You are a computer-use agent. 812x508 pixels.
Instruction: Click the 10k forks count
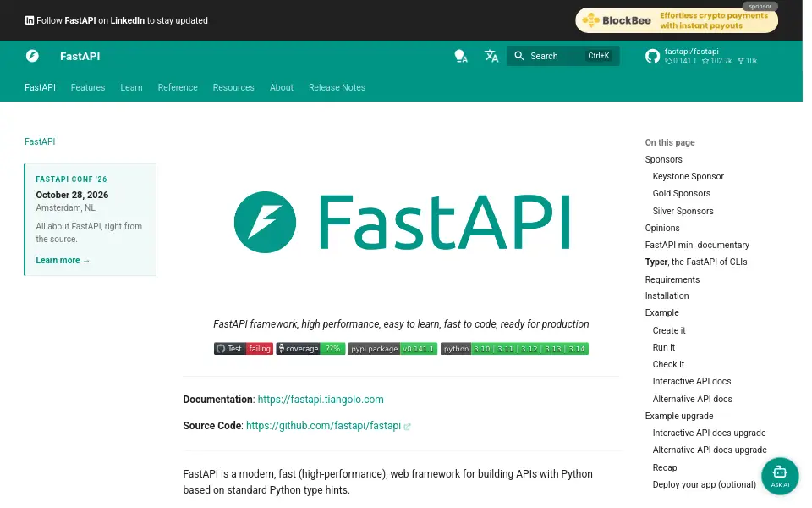[748, 61]
